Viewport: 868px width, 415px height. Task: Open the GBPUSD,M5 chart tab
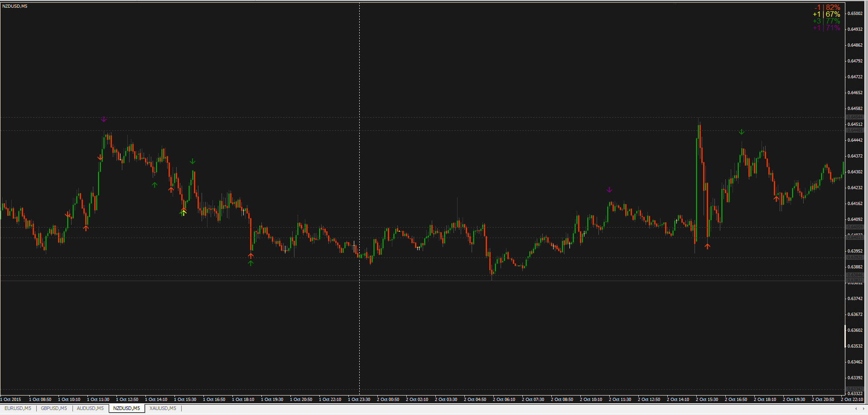pos(54,408)
